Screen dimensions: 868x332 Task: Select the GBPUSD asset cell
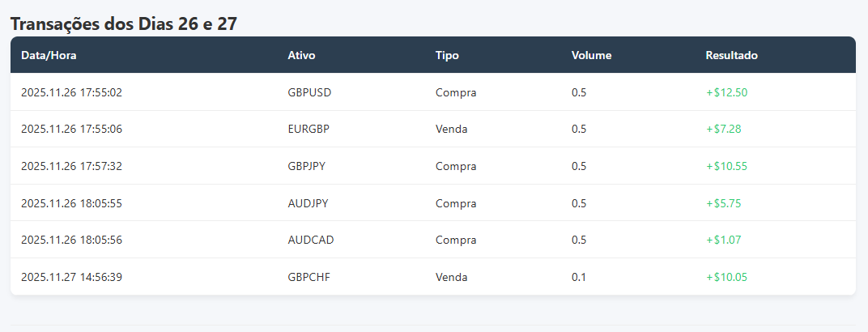309,92
